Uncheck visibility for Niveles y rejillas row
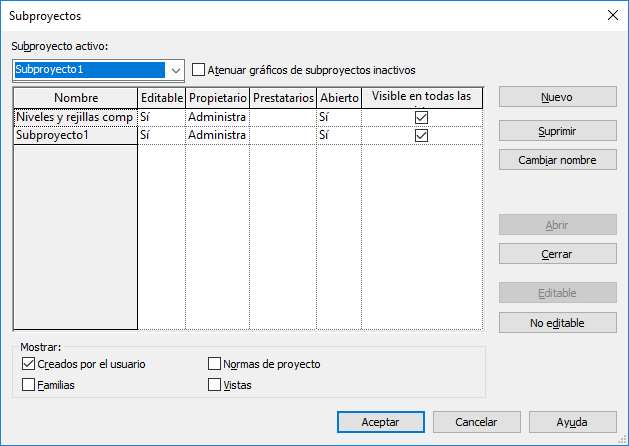 point(421,117)
